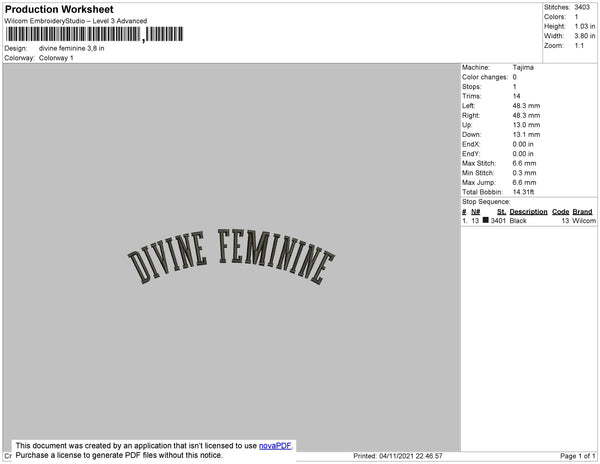Click the Max Stitch value 6.6 mm
The height and width of the screenshot is (464, 600).
pos(525,163)
